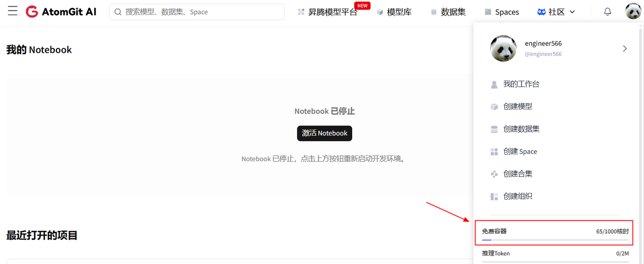
Task: Click the AtomGit AI logo
Action: pos(61,12)
